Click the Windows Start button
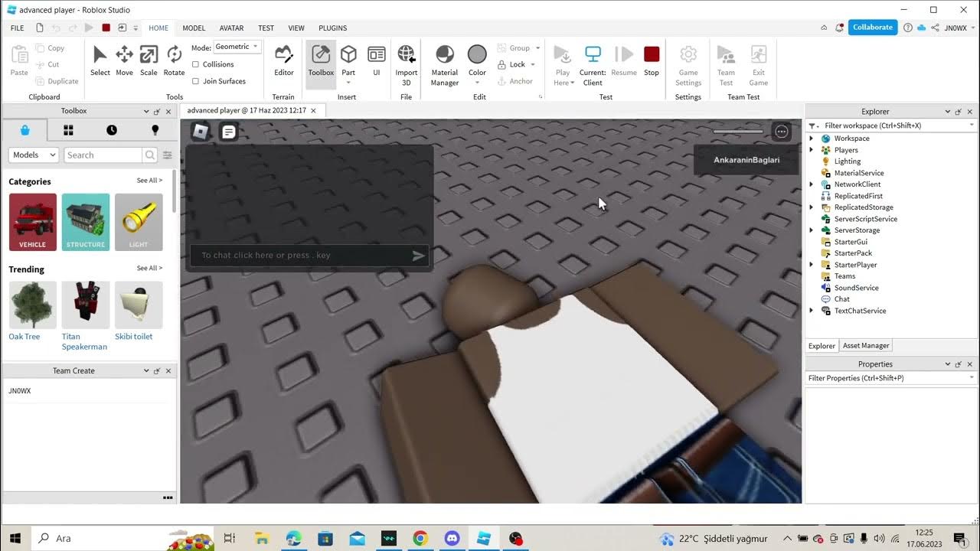This screenshot has height=551, width=980. click(15, 539)
